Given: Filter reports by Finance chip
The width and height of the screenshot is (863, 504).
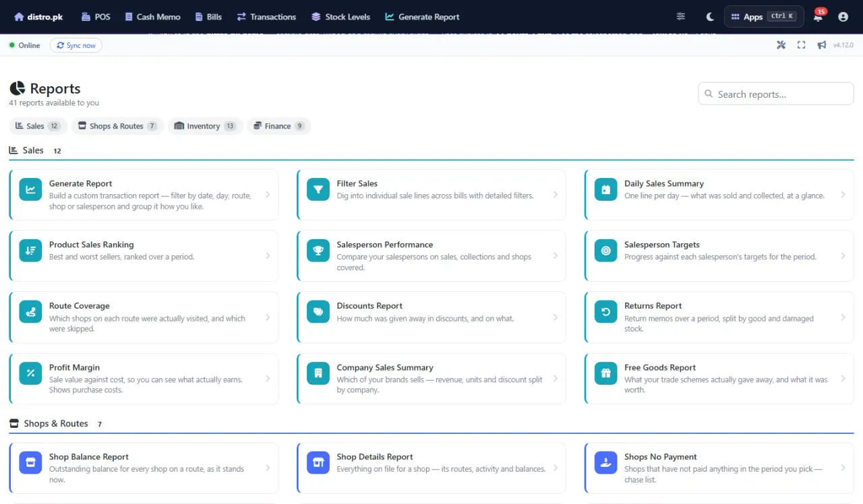Looking at the screenshot, I should pos(279,126).
